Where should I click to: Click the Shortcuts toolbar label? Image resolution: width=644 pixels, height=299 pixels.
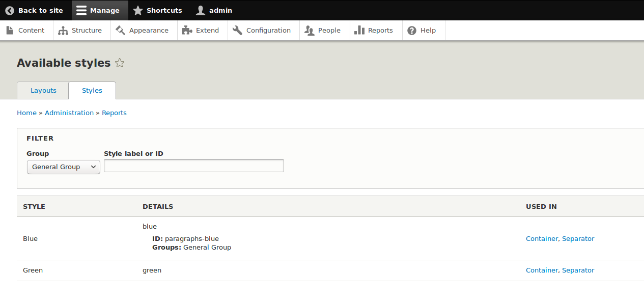pyautogui.click(x=164, y=10)
